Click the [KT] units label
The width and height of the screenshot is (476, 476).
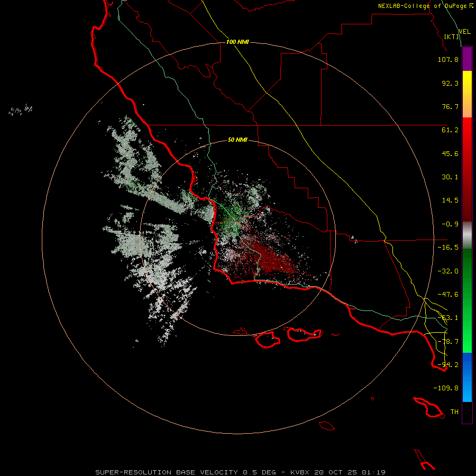[452, 36]
